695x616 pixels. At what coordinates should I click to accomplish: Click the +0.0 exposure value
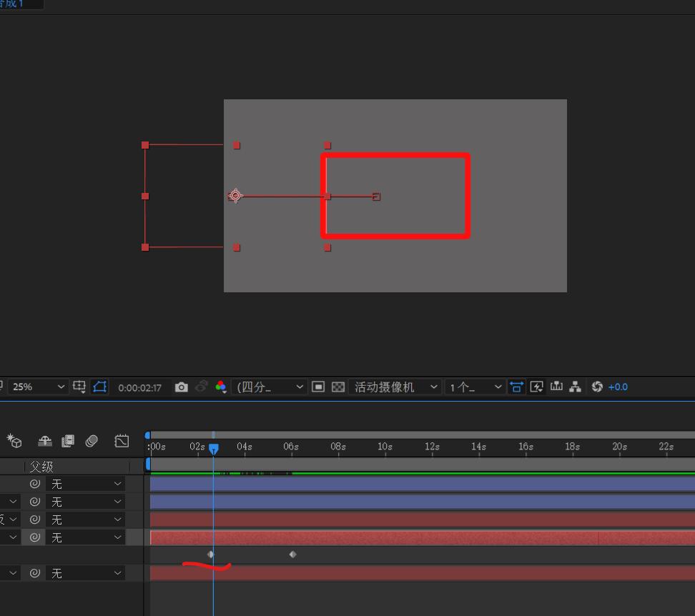click(618, 387)
